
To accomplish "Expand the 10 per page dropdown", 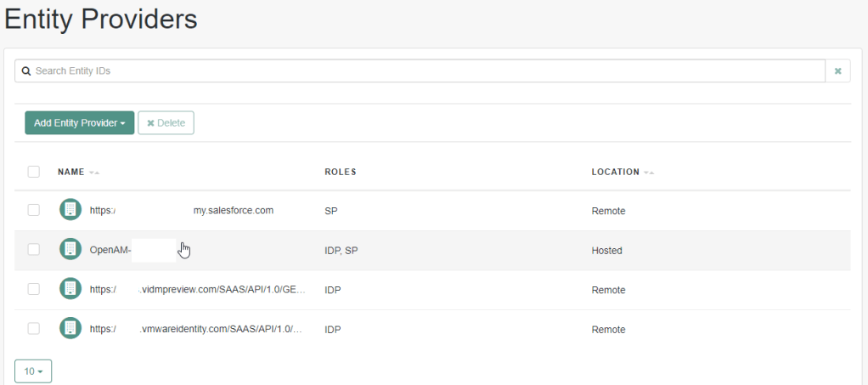I will pos(33,371).
